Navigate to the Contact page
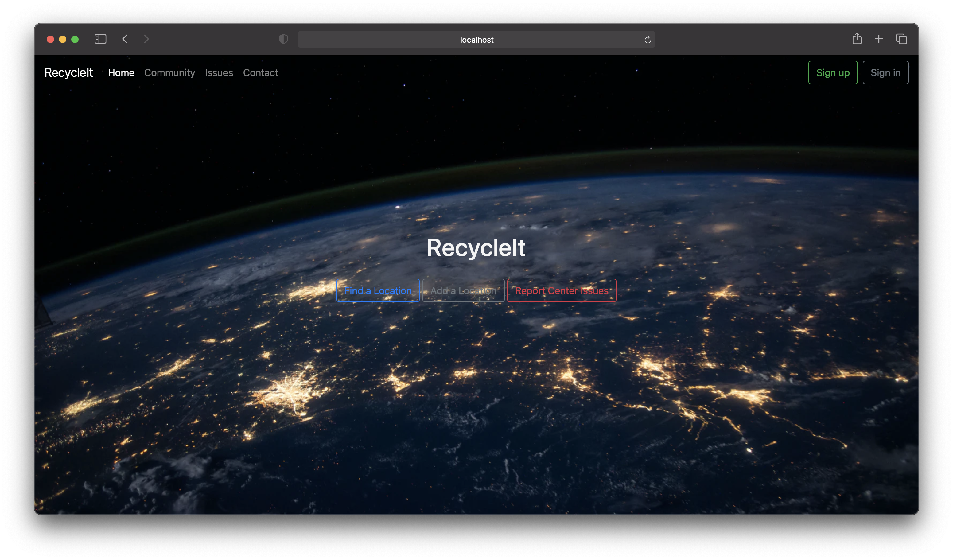Image resolution: width=953 pixels, height=560 pixels. coord(261,72)
